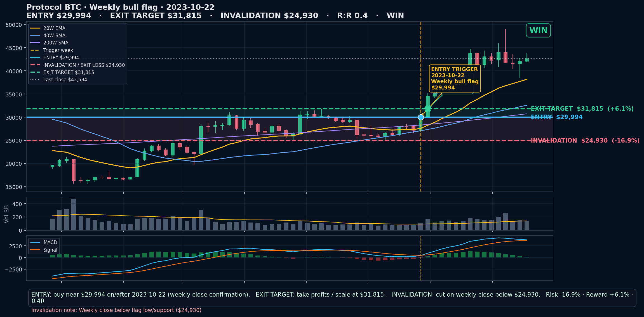Screen dimensions: 644x317
Task: Select the ENTRY $29,994 legend entry
Action: pyautogui.click(x=55, y=58)
